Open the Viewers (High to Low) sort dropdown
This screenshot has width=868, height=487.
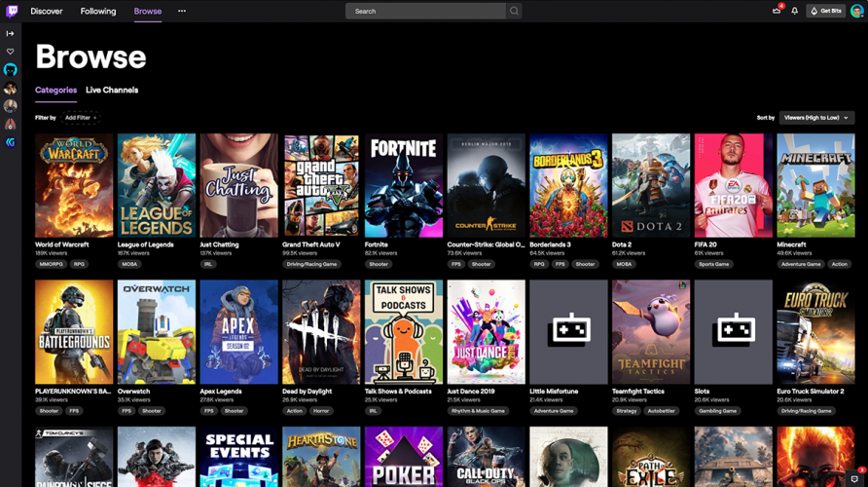coord(816,118)
